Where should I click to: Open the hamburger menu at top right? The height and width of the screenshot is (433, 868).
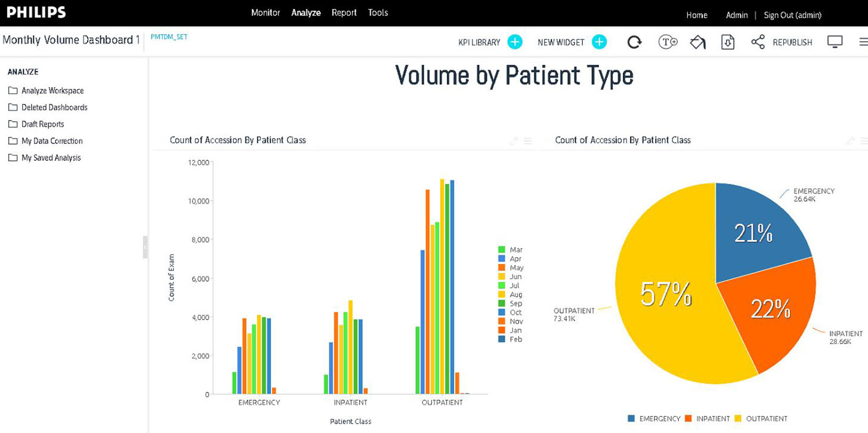tap(863, 42)
